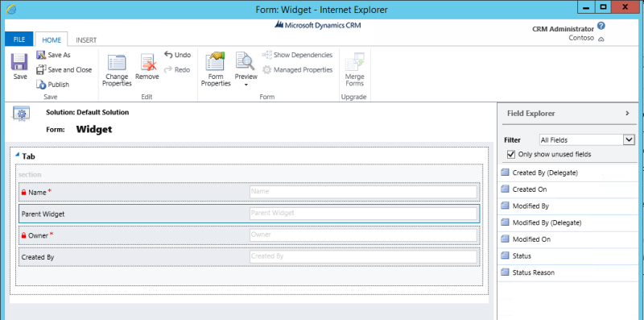This screenshot has height=320, width=644.
Task: Click Managed Properties gear icon
Action: 267,69
